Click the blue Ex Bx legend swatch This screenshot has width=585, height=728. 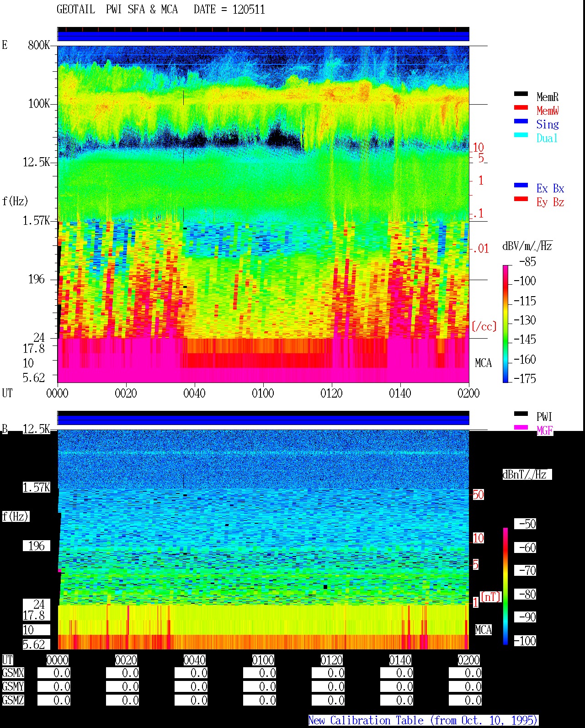coord(521,186)
